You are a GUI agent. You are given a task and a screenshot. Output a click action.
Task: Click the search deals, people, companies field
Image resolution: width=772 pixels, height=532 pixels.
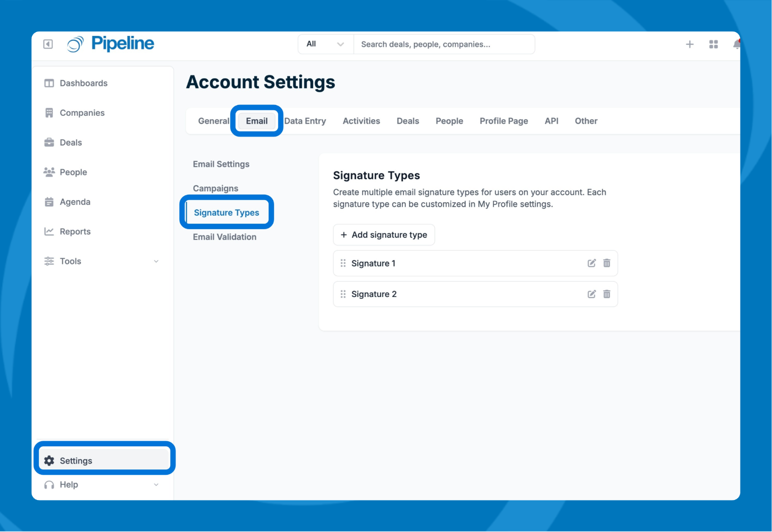[x=444, y=44]
